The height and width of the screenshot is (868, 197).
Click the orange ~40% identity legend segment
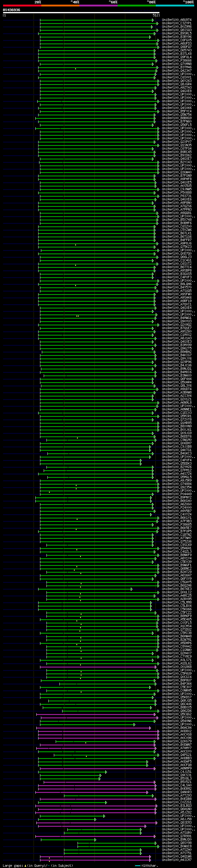pyautogui.click(x=60, y=6)
